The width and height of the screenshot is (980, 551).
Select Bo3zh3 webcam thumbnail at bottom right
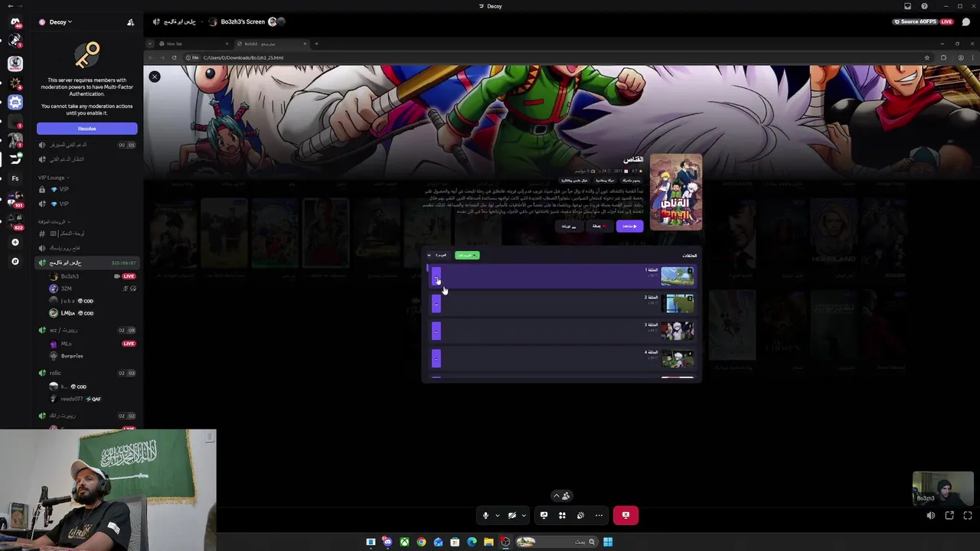coord(942,487)
